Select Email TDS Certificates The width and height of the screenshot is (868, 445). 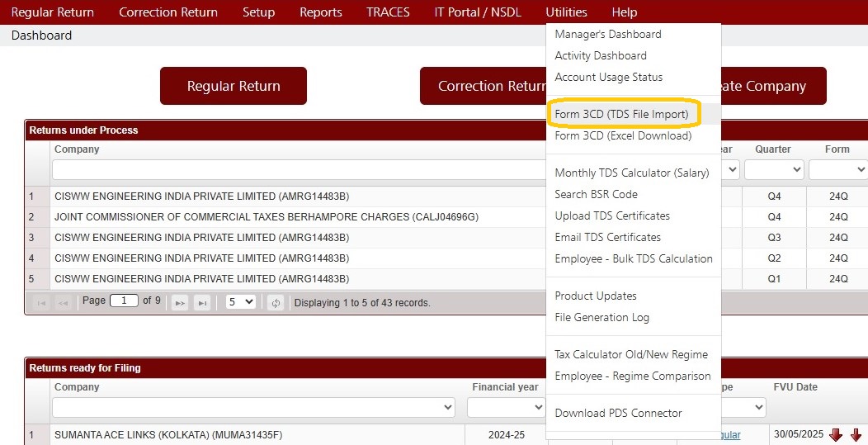(608, 237)
